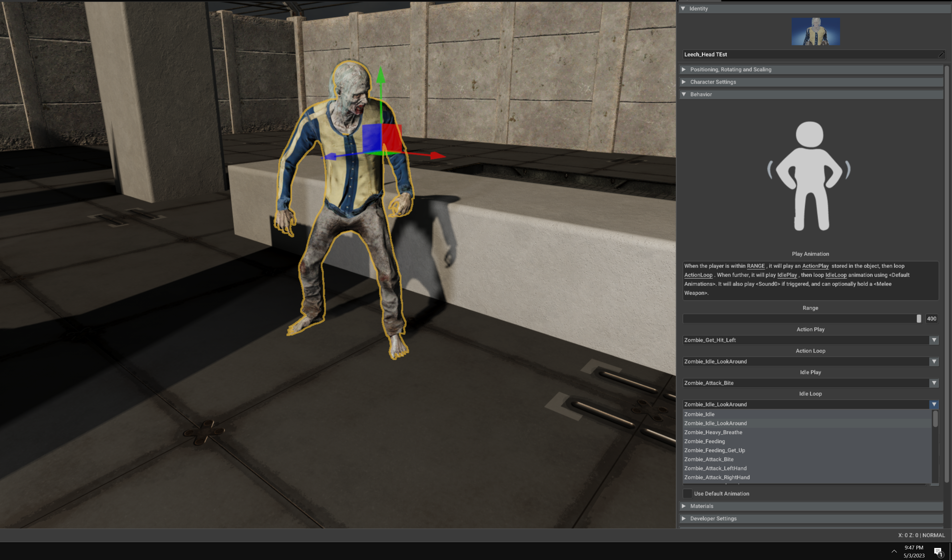Screen dimensions: 952x560
Task: Click the Range value field 400
Action: tap(932, 318)
